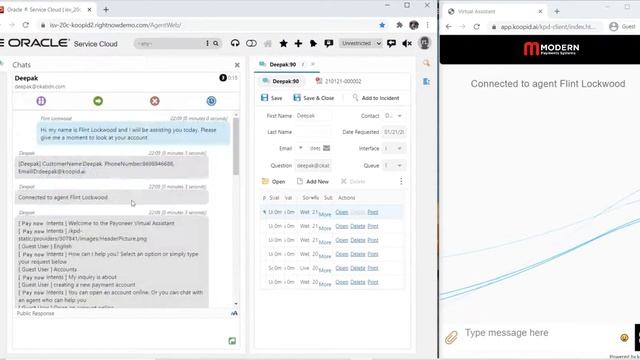This screenshot has height=360, width=640.
Task: Select the Deepak:90 sub-tab
Action: tap(281, 81)
